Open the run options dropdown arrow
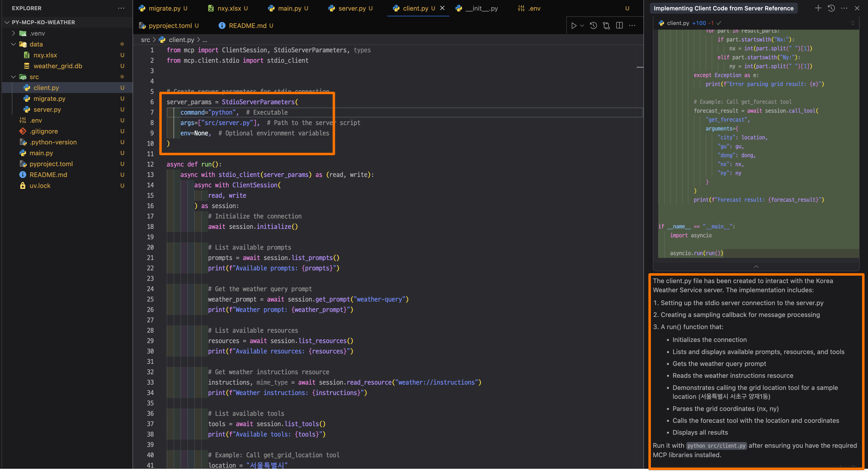The image size is (868, 471). (x=582, y=26)
